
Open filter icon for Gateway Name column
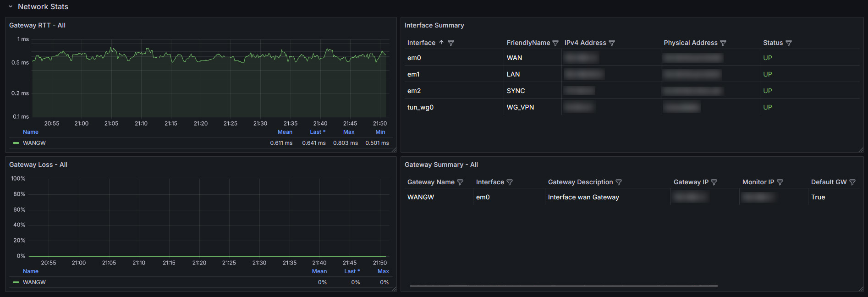point(460,182)
